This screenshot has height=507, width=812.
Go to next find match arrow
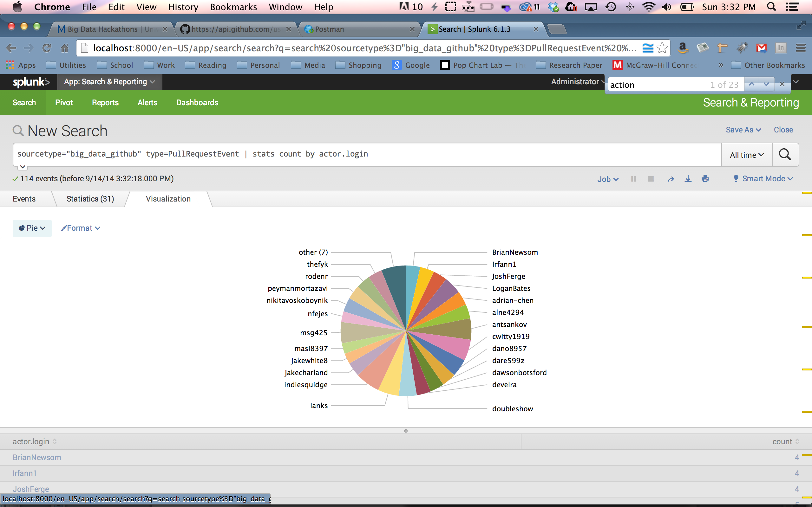coord(766,85)
